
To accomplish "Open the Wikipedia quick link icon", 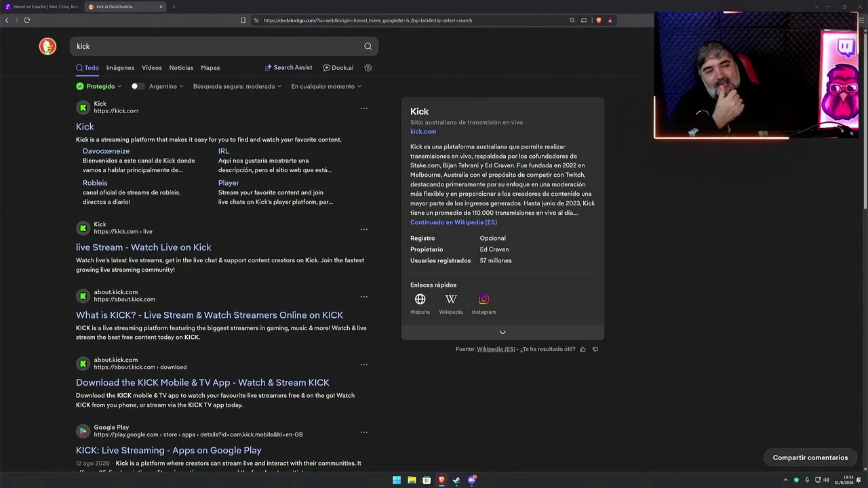I will click(x=451, y=299).
